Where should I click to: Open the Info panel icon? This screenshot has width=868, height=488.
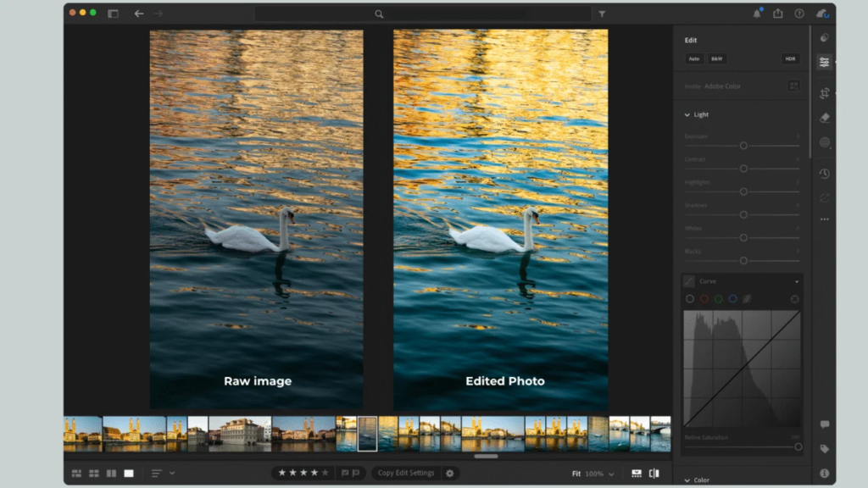coord(824,474)
